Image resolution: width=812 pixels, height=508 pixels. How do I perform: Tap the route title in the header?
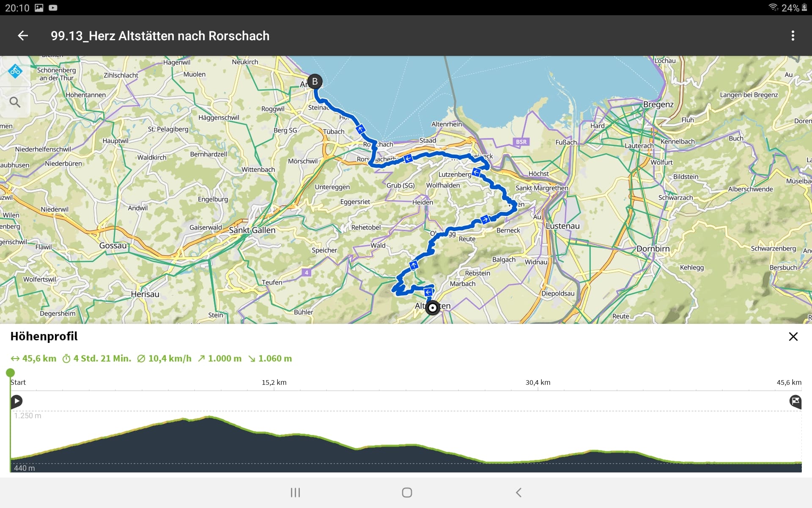160,36
